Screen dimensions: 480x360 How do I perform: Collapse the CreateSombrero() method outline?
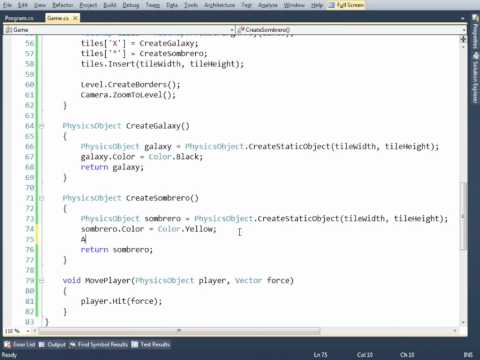42,198
